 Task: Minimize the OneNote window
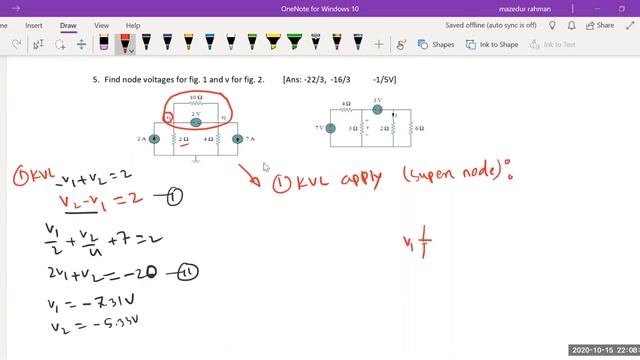(x=597, y=9)
